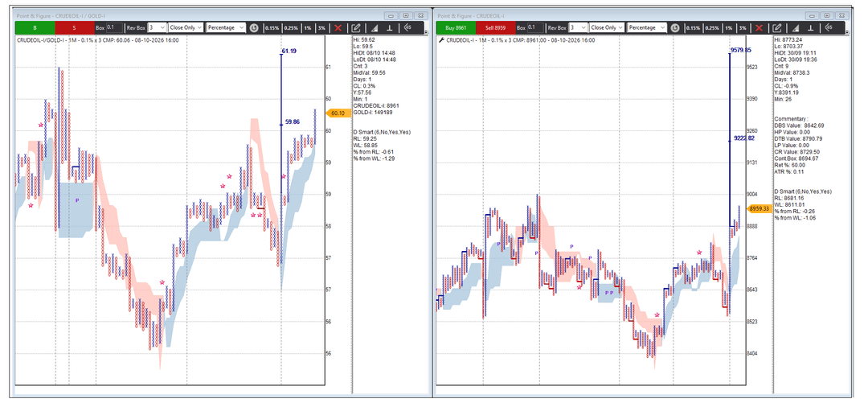Click 9222.82 vertical count label
The height and width of the screenshot is (407, 868).
744,138
